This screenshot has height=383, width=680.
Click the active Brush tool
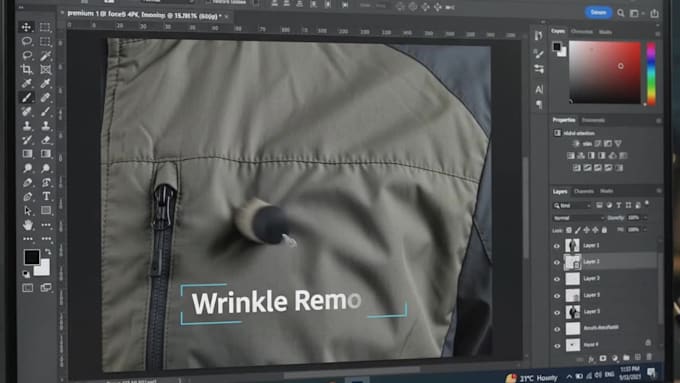(x=26, y=98)
